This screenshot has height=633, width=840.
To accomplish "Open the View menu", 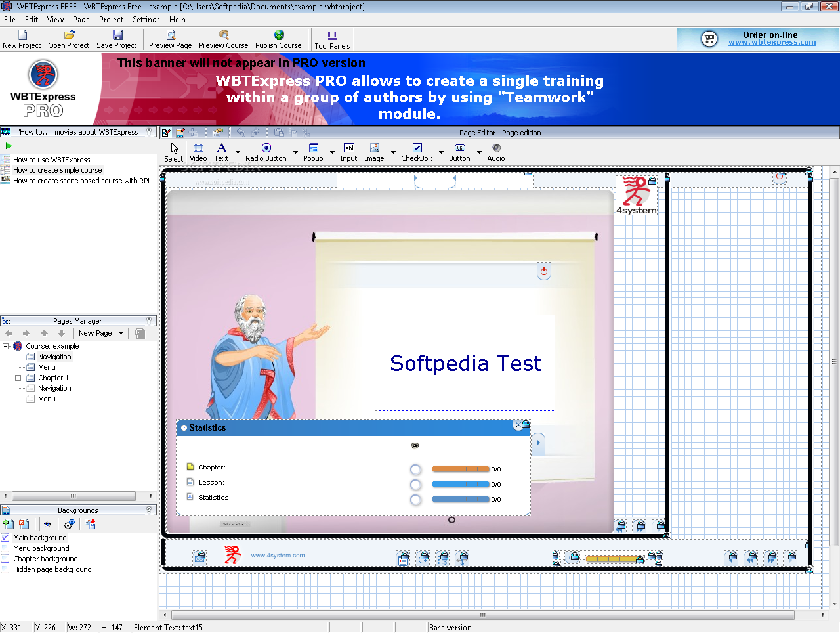I will [x=55, y=20].
